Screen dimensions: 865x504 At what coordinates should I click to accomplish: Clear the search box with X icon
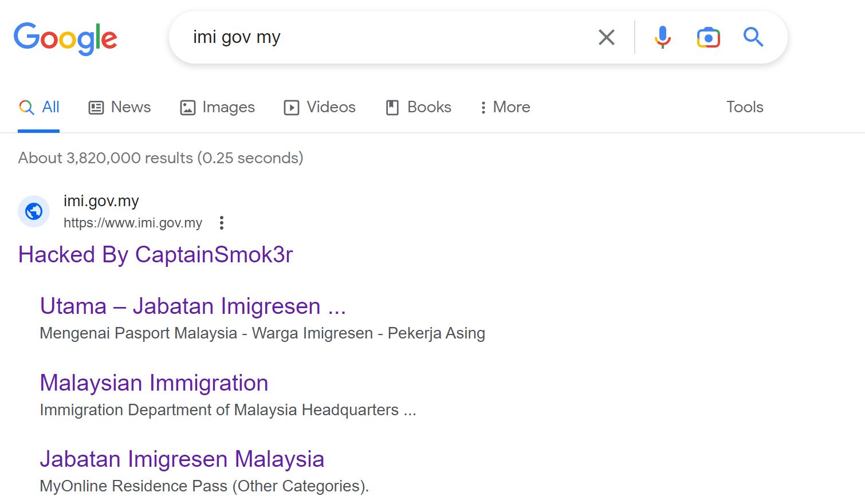click(606, 37)
